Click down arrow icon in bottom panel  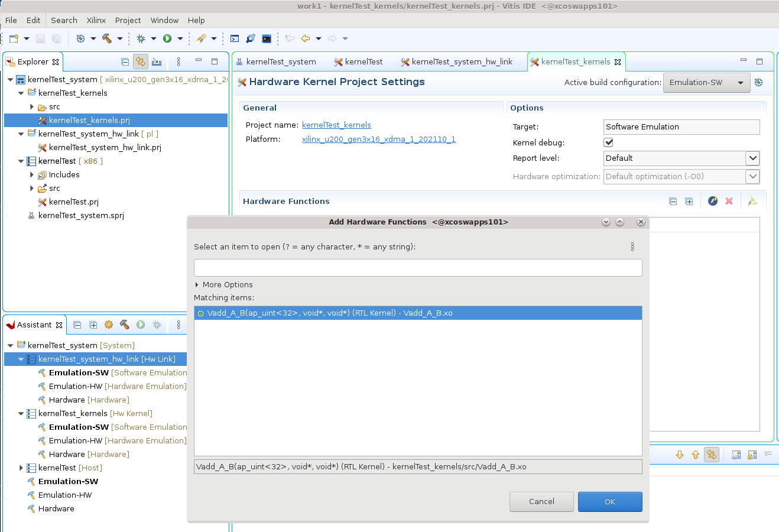pos(680,455)
